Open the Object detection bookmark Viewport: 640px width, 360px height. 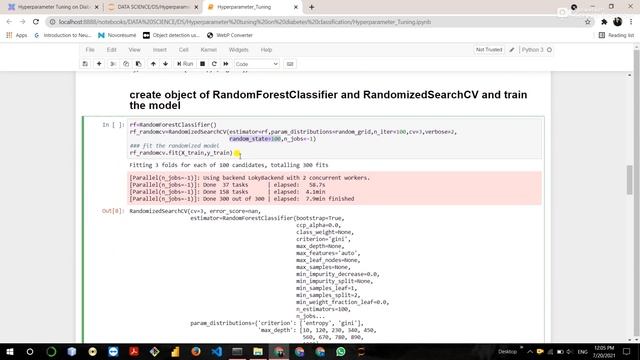[x=171, y=36]
